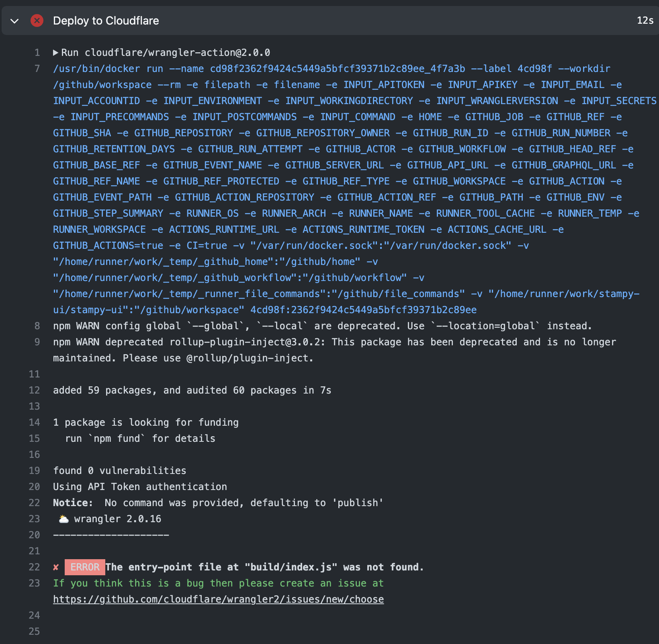
Task: Click line number 16
Action: click(x=35, y=455)
